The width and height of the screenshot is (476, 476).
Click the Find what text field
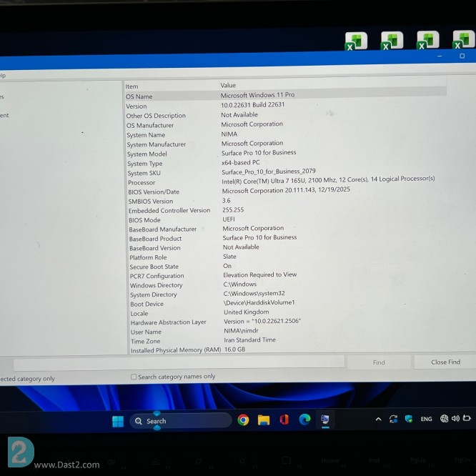pyautogui.click(x=179, y=363)
